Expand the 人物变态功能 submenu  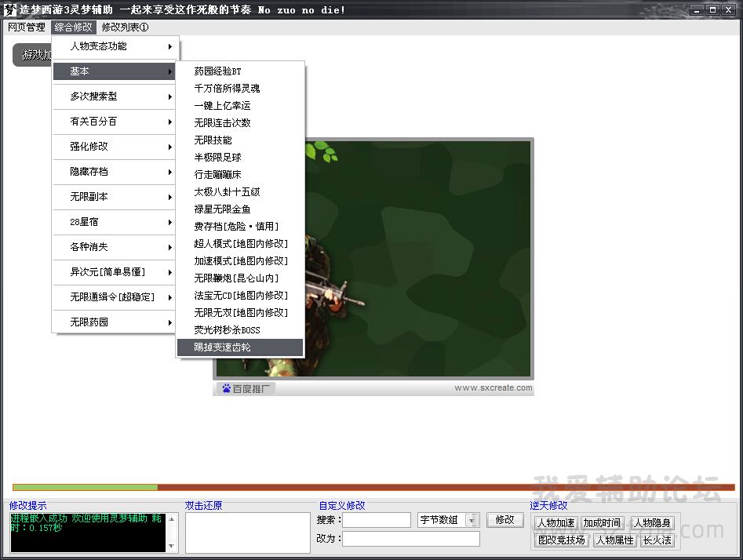click(115, 46)
